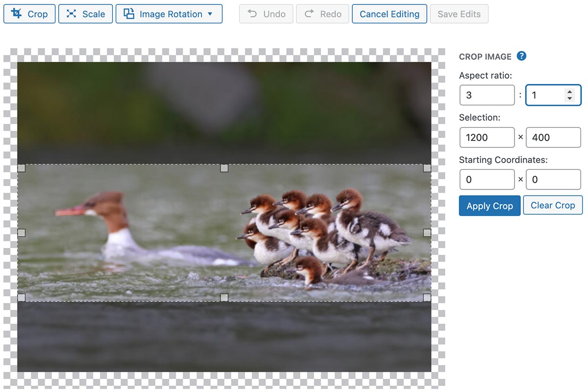Select the Crop tool icon
The image size is (588, 392).
coord(16,14)
